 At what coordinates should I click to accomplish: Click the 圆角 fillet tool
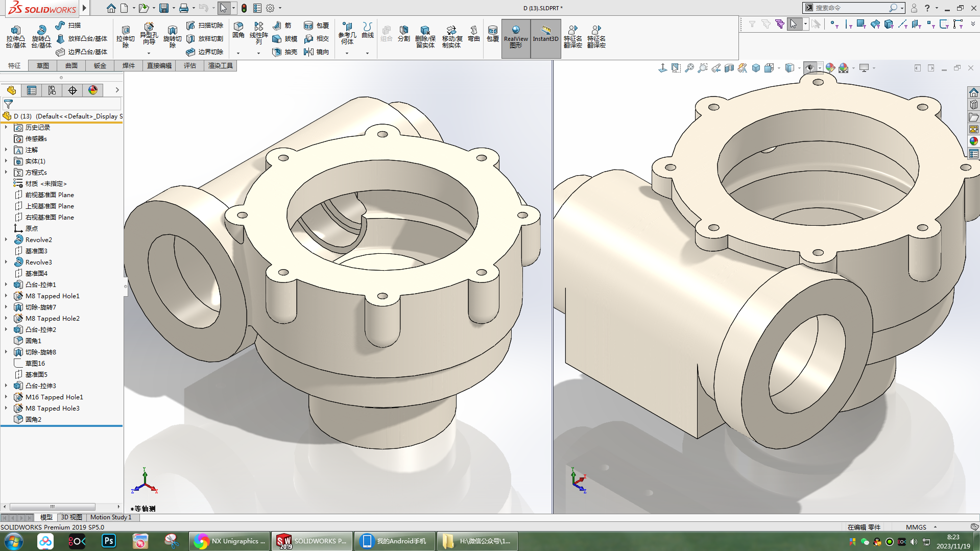(238, 31)
